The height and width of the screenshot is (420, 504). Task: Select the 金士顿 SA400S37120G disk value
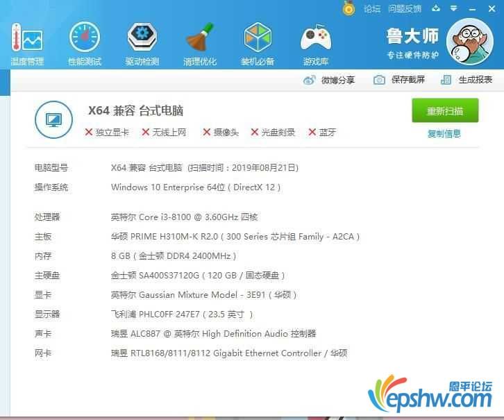coord(198,276)
